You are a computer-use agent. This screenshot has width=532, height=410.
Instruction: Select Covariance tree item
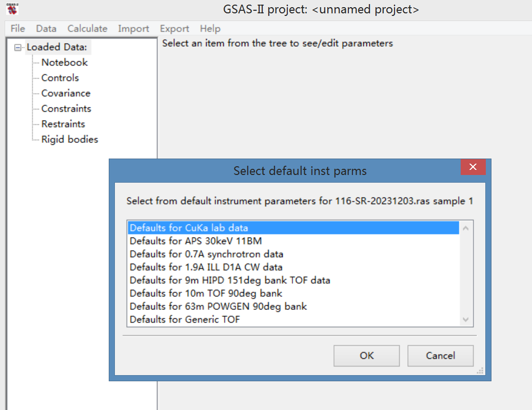pyautogui.click(x=66, y=93)
